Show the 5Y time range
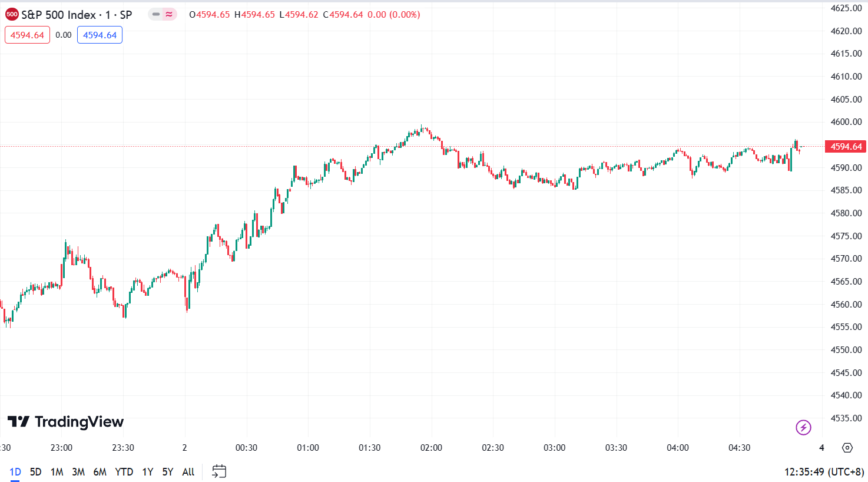Image resolution: width=868 pixels, height=482 pixels. click(x=168, y=472)
